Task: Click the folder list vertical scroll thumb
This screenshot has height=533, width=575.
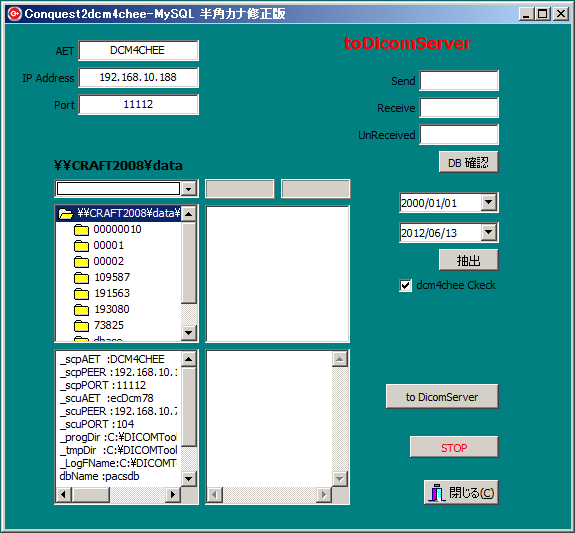Action: tap(189, 263)
